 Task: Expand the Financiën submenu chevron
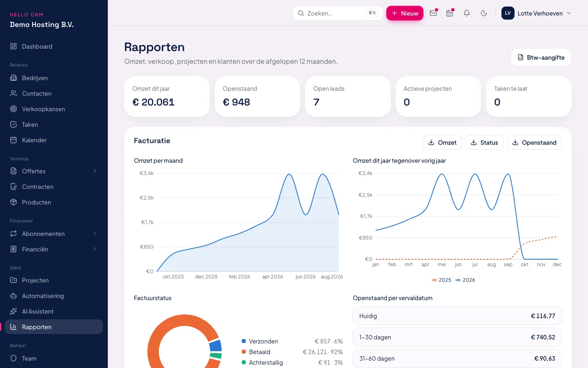tap(95, 249)
